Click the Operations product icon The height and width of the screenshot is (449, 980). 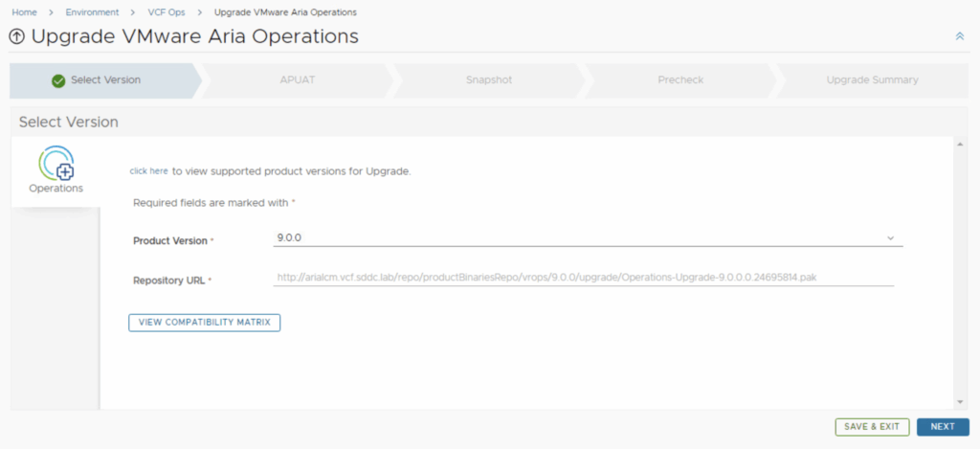coord(56,164)
